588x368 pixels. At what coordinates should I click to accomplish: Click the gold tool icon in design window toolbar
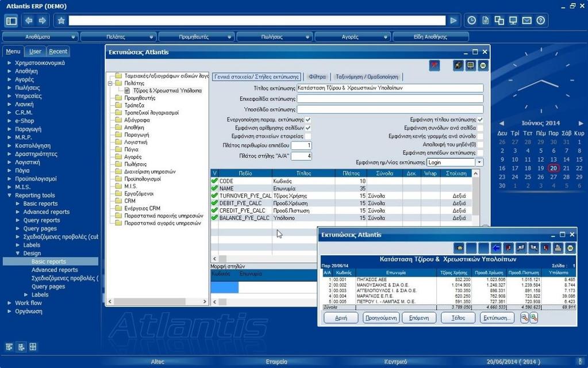(458, 66)
